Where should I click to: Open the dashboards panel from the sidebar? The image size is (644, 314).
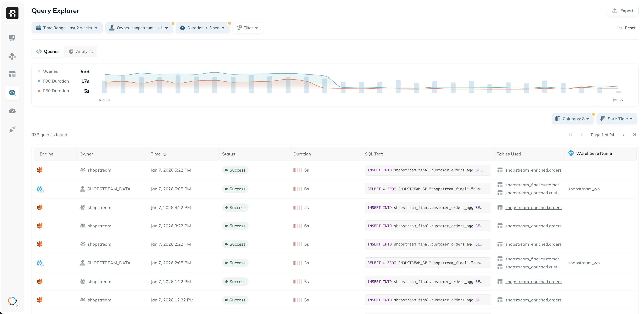pyautogui.click(x=12, y=37)
